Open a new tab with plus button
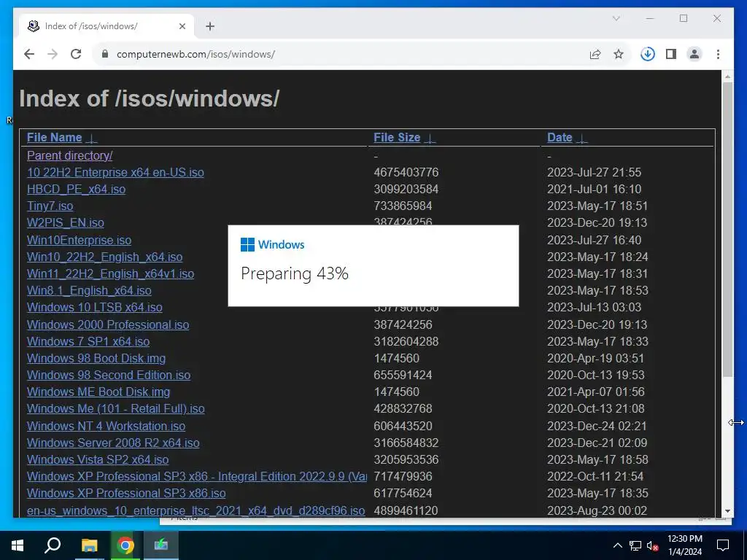 [210, 26]
